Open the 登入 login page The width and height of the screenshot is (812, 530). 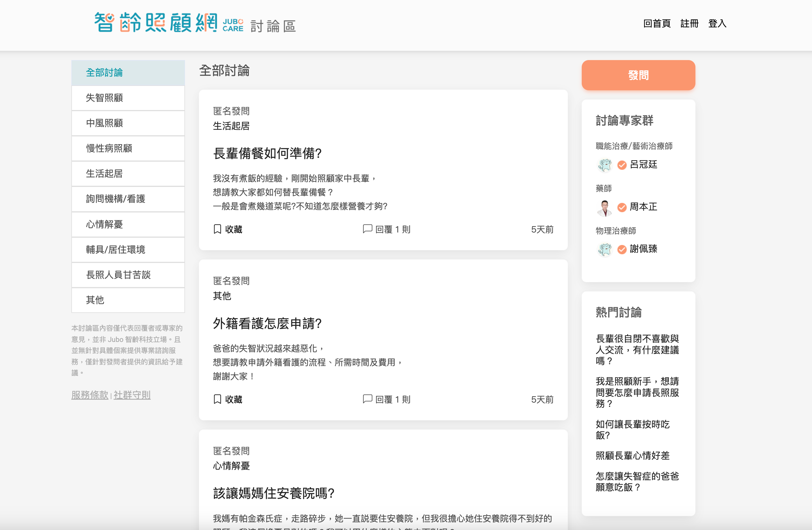pyautogui.click(x=717, y=24)
